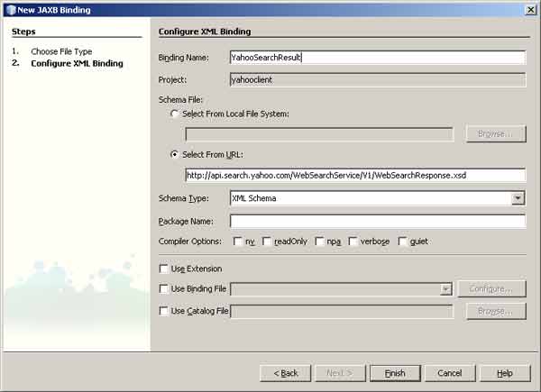541x392 pixels.
Task: Click Browse for local schema file
Action: (496, 133)
